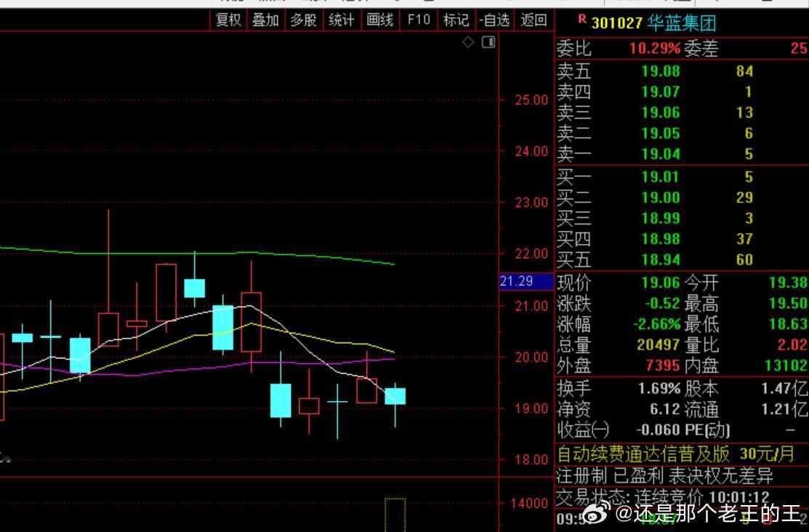The image size is (809, 532).
Task: Click the stock name 华蓝集团
Action: coord(681,23)
